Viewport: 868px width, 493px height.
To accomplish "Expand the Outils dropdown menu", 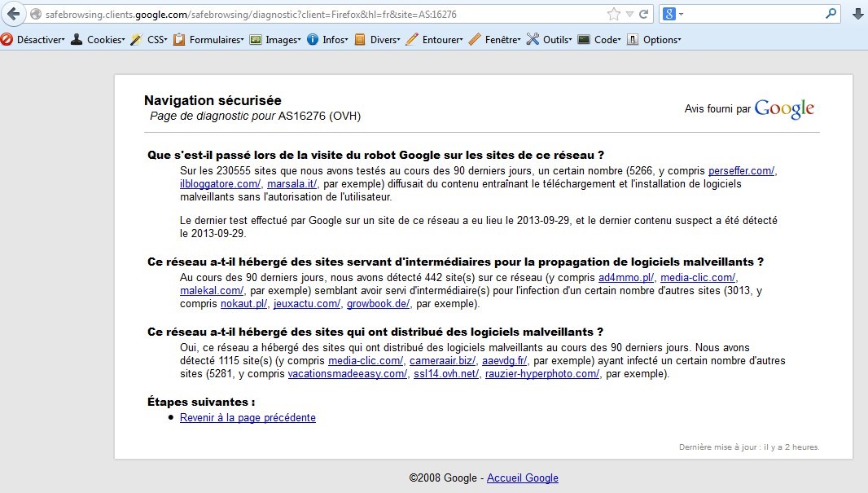I will [549, 39].
